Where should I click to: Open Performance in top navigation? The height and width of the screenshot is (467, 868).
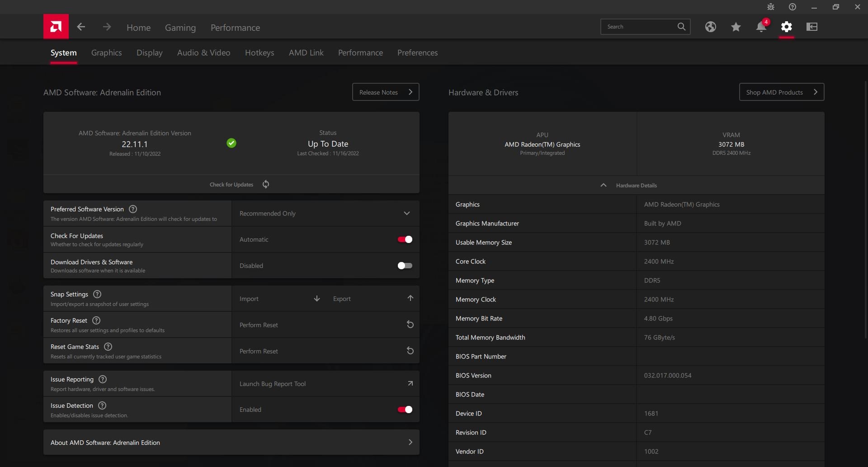[235, 28]
